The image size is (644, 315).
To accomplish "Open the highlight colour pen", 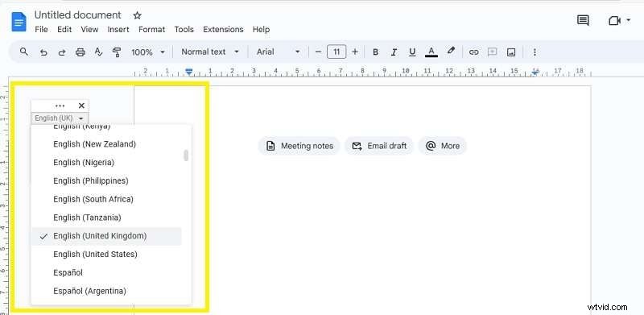I will click(451, 52).
